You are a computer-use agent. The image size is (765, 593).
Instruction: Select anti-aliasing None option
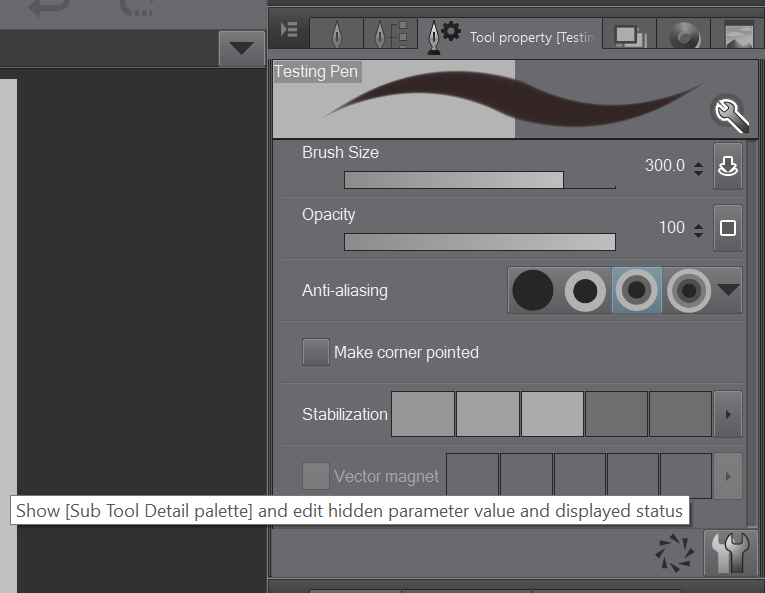pyautogui.click(x=533, y=290)
